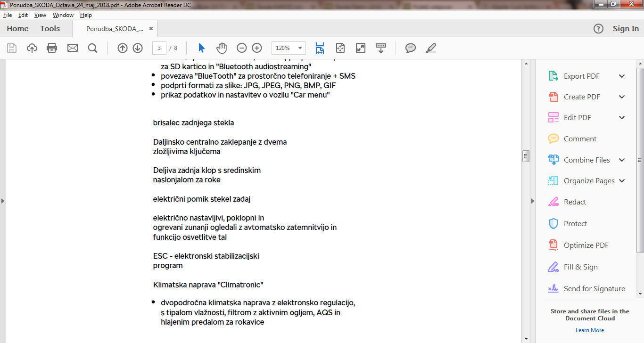This screenshot has height=343, width=644.
Task: Click the Sign In button
Action: pos(626,29)
